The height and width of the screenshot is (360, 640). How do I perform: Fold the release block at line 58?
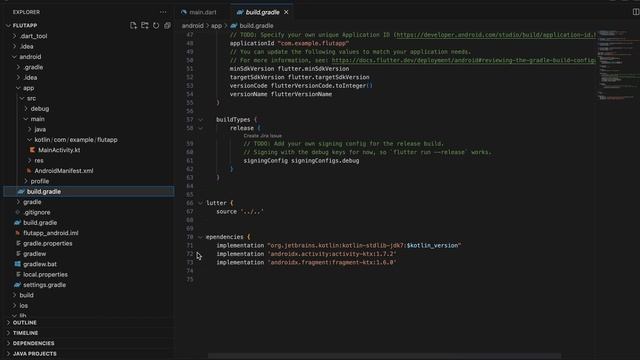[200, 128]
